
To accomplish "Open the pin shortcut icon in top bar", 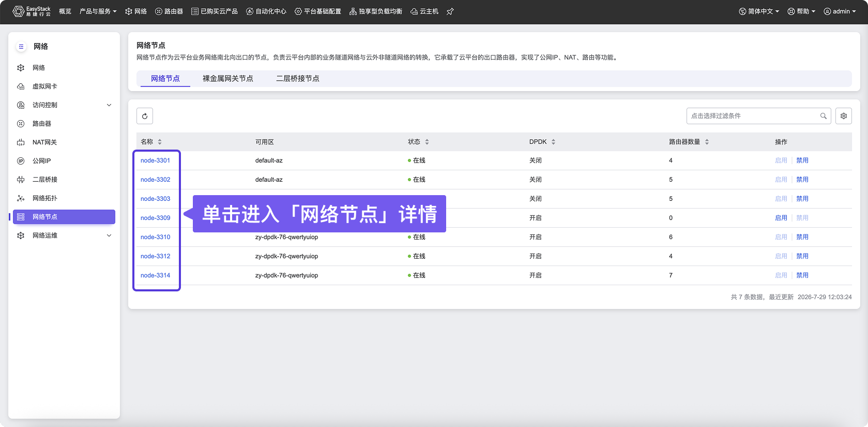I will pos(450,11).
